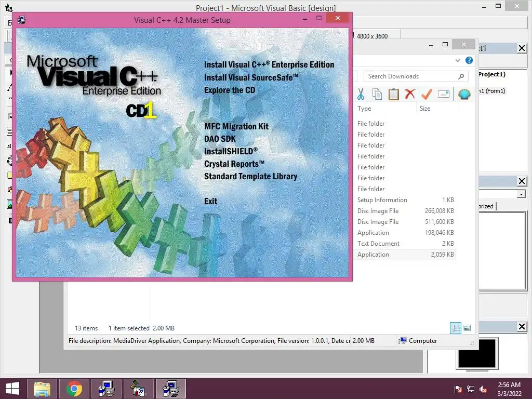
Task: Click the search magnifier icon
Action: pyautogui.click(x=461, y=76)
